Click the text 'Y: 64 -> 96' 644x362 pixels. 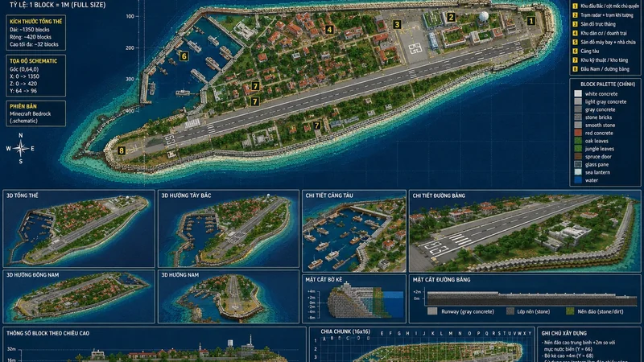(23, 91)
